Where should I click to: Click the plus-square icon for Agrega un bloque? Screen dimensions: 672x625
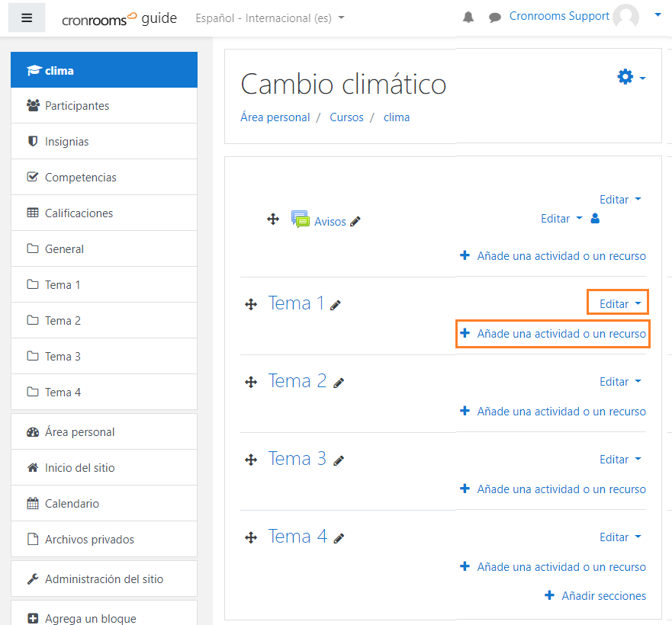tap(33, 618)
